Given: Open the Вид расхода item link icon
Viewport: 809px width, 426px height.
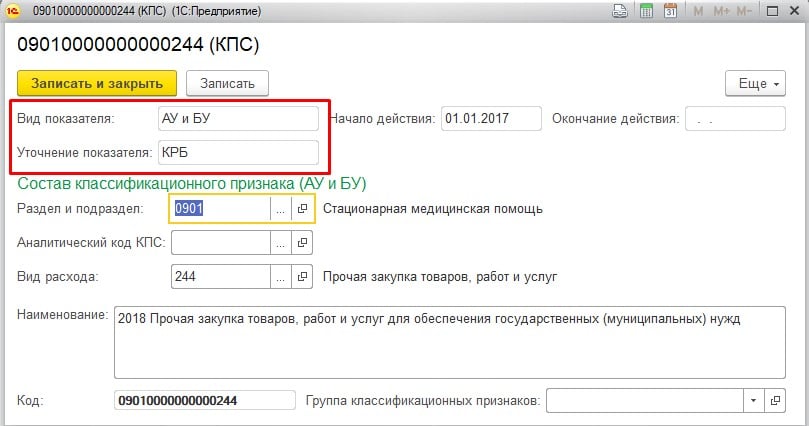Looking at the screenshot, I should 302,276.
